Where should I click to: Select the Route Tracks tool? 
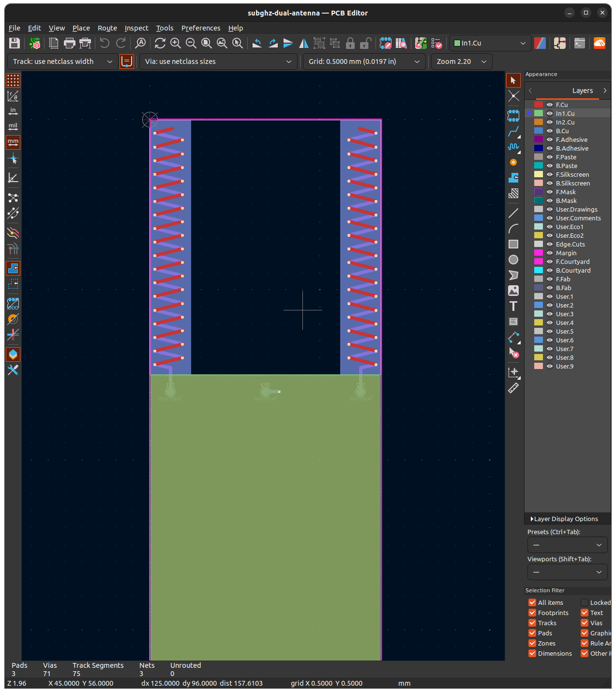514,131
